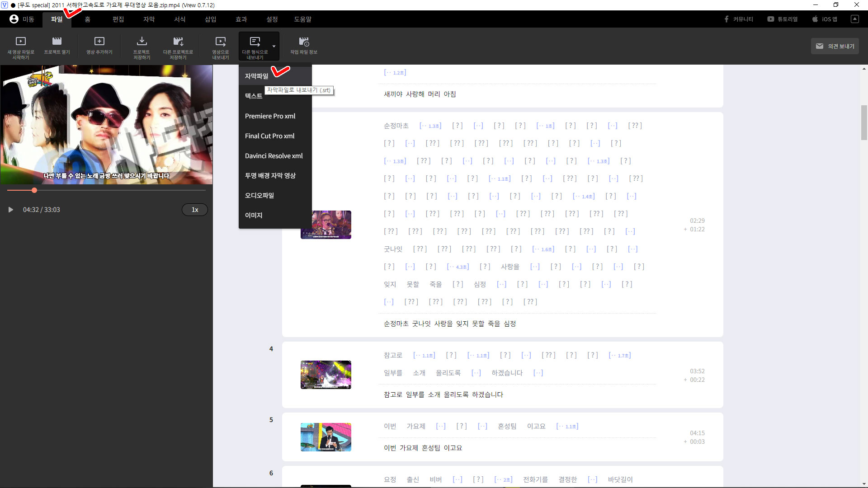Click timestamp 02:29 of clip
868x488 pixels.
[x=697, y=221]
